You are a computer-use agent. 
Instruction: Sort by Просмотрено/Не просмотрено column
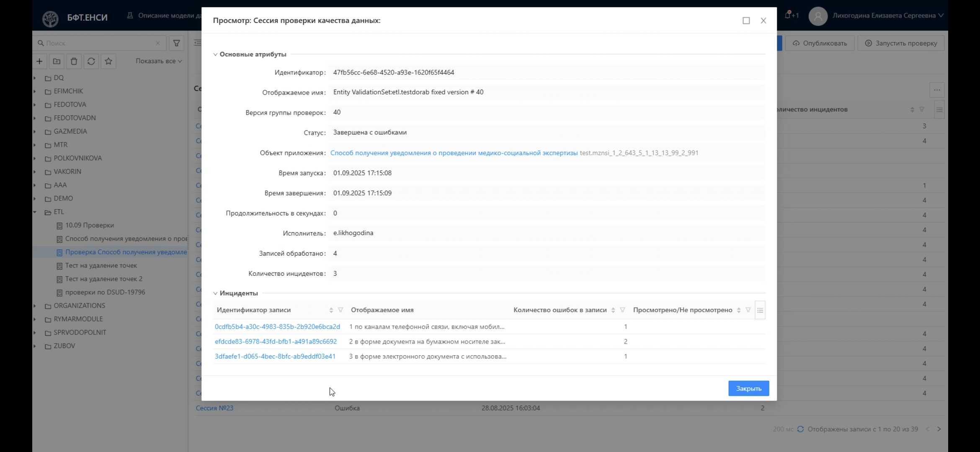coord(739,310)
